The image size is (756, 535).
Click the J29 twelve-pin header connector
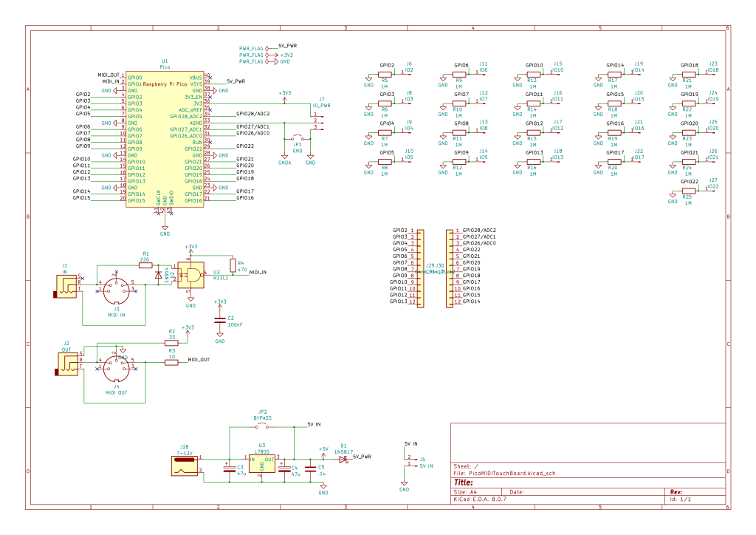tap(421, 267)
